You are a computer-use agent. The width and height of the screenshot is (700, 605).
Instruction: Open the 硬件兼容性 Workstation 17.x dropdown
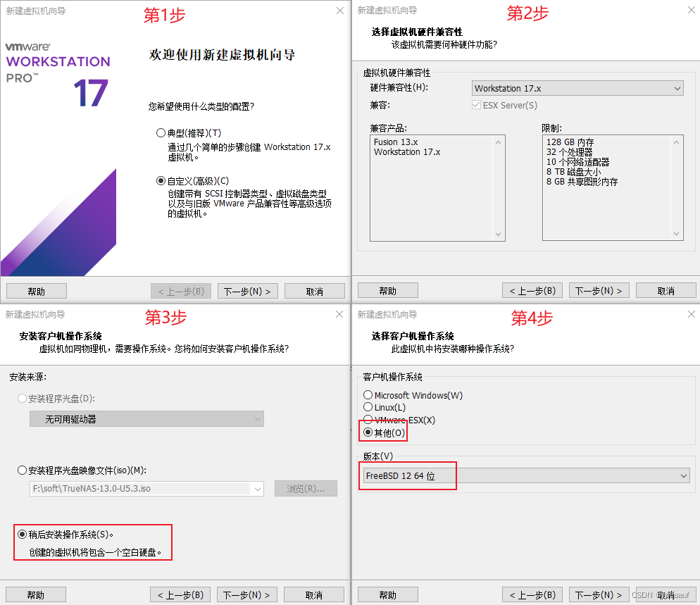577,89
